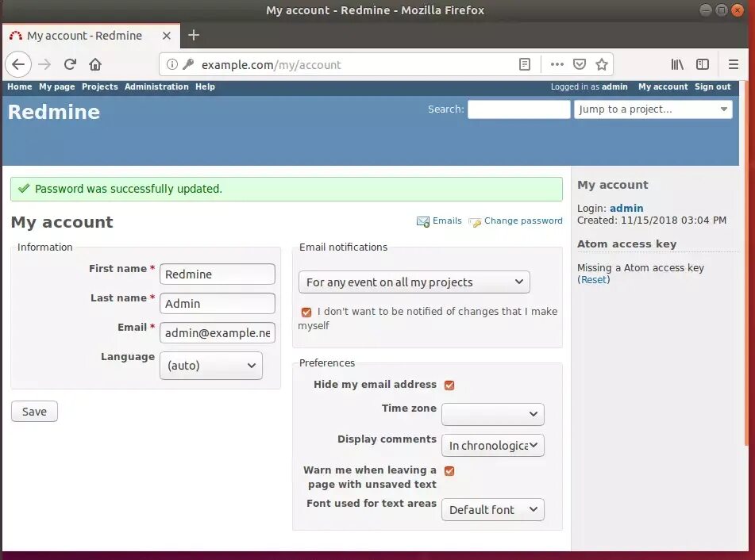
Task: Open page actions three-dot menu
Action: 557,64
